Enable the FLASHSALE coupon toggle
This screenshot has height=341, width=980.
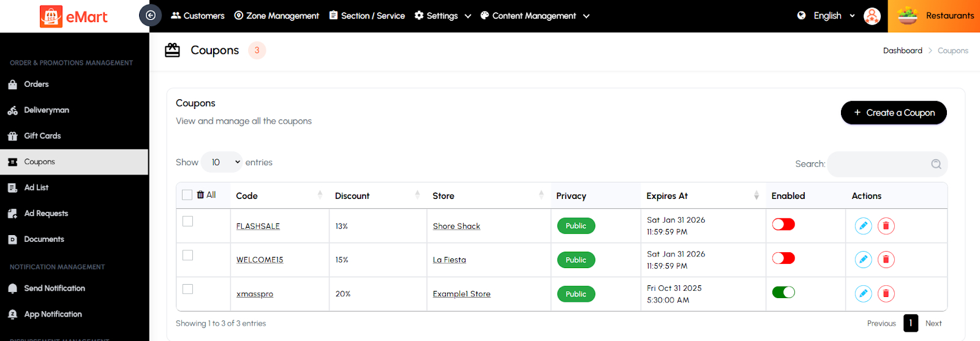[783, 225]
